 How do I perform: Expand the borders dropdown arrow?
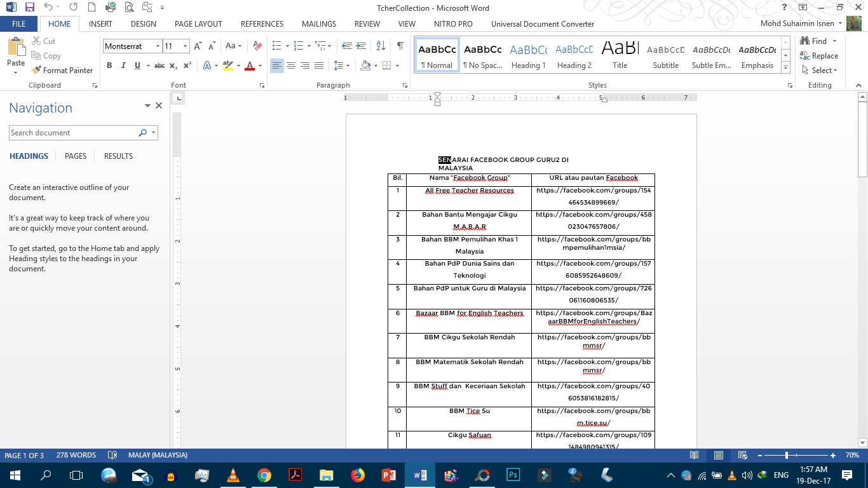point(397,65)
